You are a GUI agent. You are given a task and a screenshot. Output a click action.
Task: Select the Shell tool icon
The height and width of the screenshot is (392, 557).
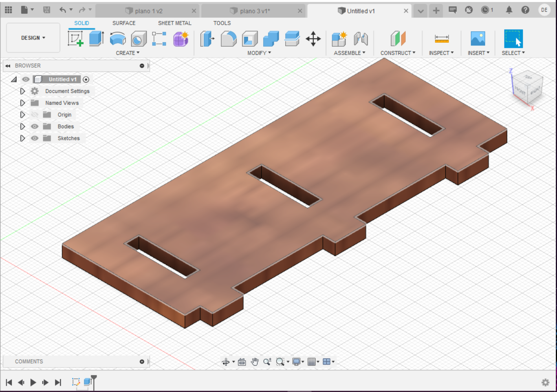250,39
